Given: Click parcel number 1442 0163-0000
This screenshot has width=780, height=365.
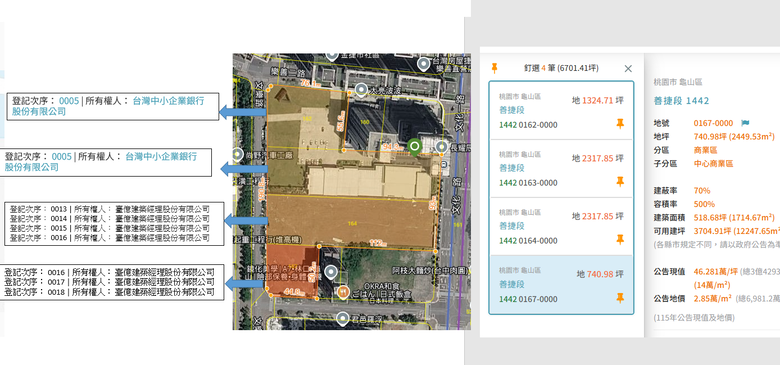Looking at the screenshot, I should click(528, 183).
